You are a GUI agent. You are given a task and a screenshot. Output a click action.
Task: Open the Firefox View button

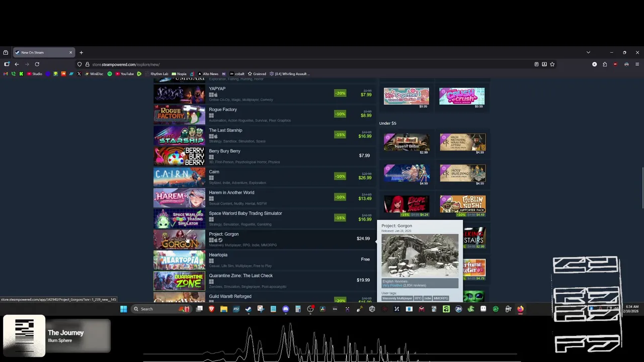pyautogui.click(x=6, y=52)
